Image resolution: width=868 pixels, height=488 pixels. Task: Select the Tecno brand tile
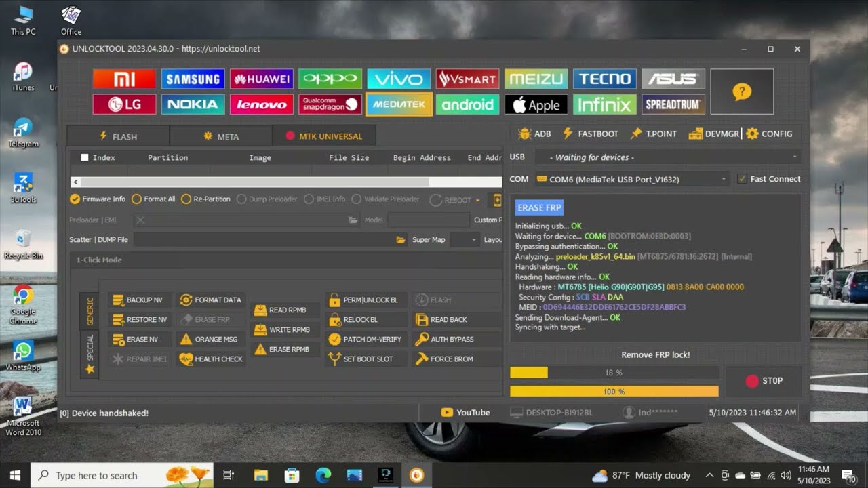point(604,79)
